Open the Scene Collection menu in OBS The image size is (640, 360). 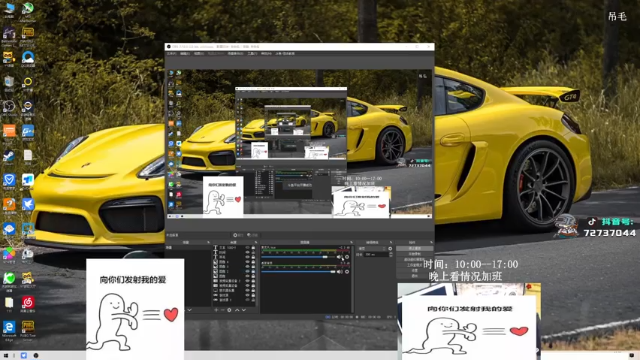click(235, 53)
